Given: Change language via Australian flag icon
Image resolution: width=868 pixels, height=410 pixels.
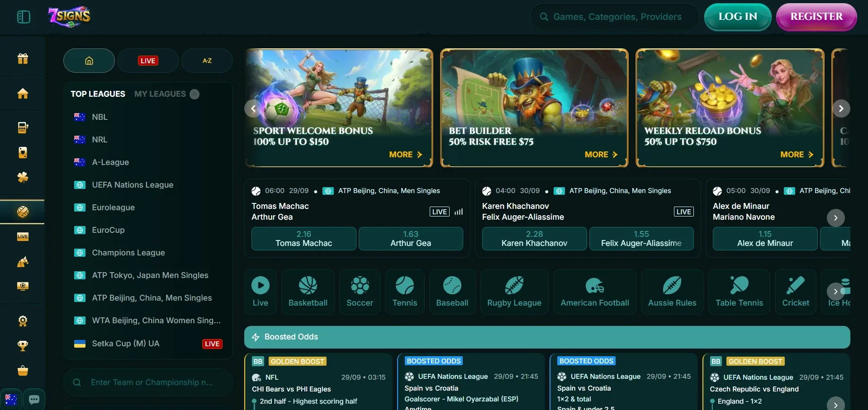Looking at the screenshot, I should [11, 399].
